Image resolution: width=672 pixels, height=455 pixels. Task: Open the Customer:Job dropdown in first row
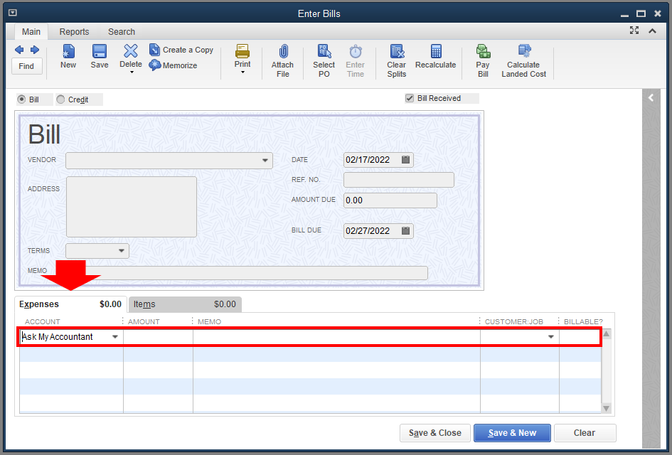[551, 337]
